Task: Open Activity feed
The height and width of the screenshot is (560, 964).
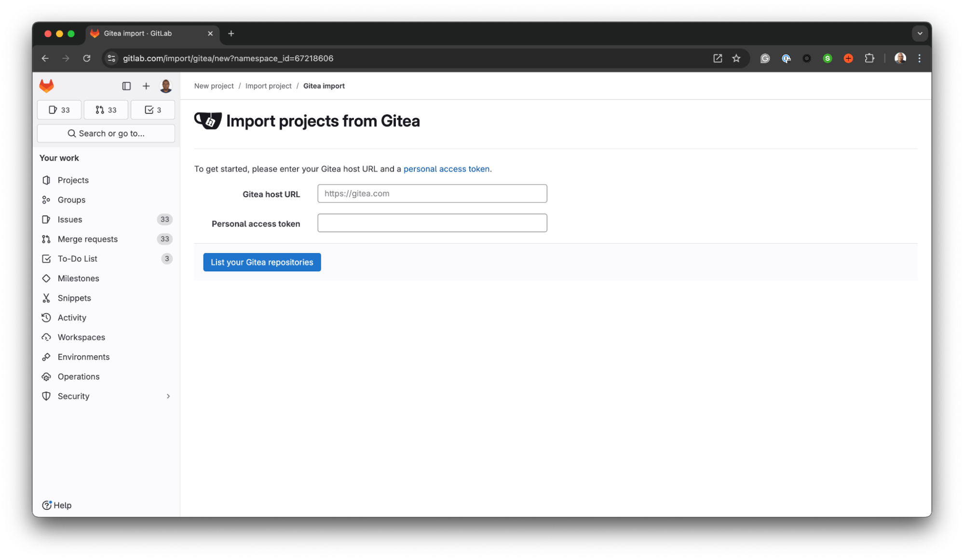Action: pyautogui.click(x=72, y=317)
